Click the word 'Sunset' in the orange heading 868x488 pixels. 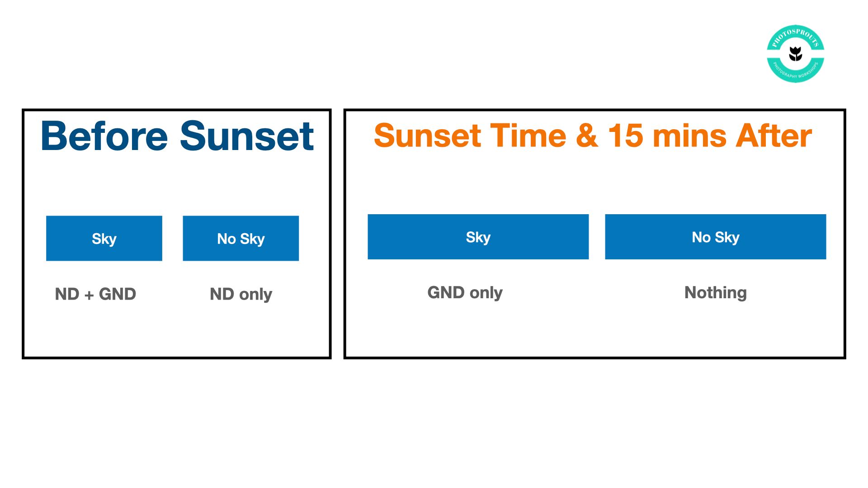click(428, 136)
